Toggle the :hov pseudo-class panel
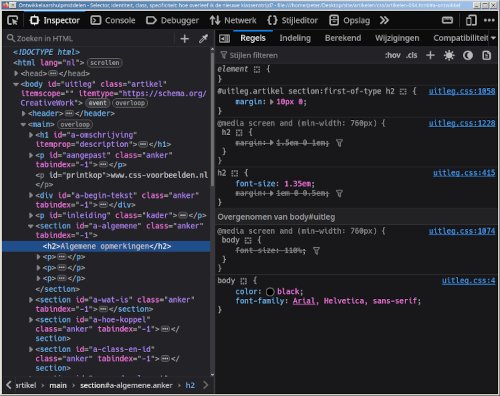Screen dimensions: 500x396 tap(392, 55)
